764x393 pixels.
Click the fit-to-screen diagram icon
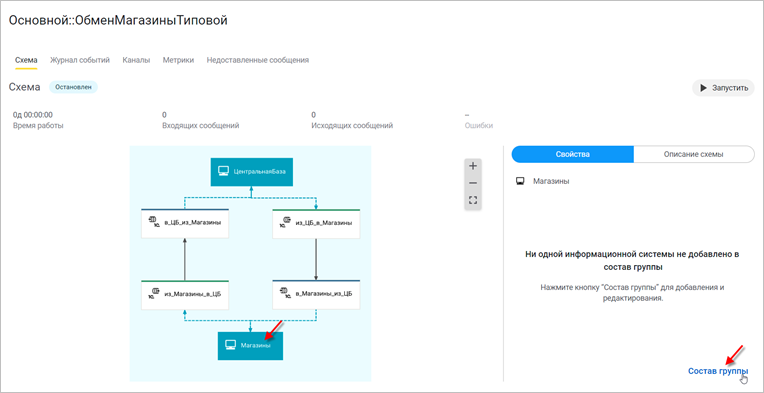click(x=473, y=200)
